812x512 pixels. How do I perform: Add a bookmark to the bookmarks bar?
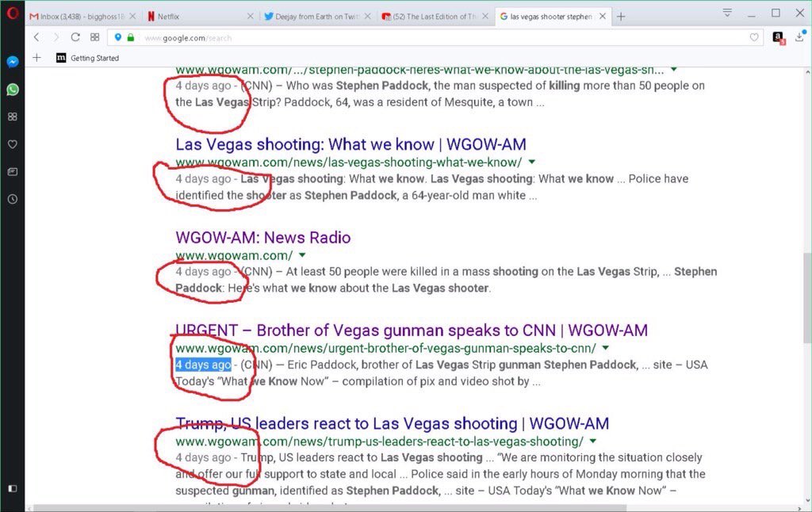click(36, 58)
